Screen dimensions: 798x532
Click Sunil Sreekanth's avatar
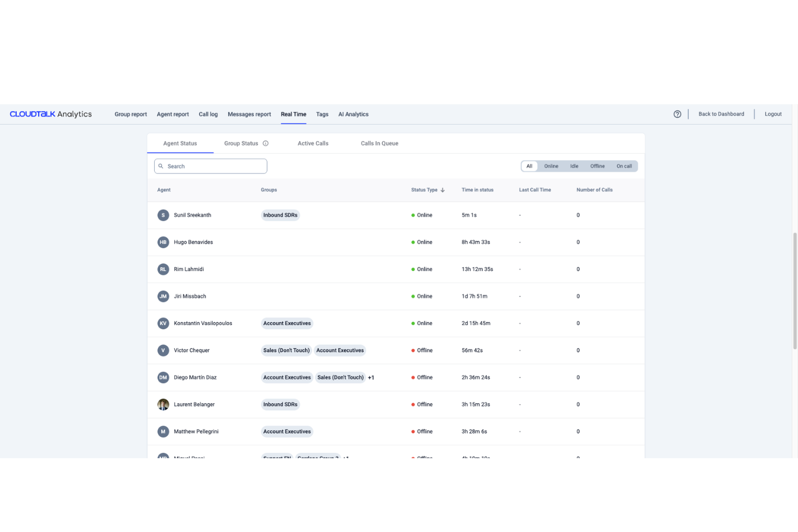pyautogui.click(x=163, y=215)
